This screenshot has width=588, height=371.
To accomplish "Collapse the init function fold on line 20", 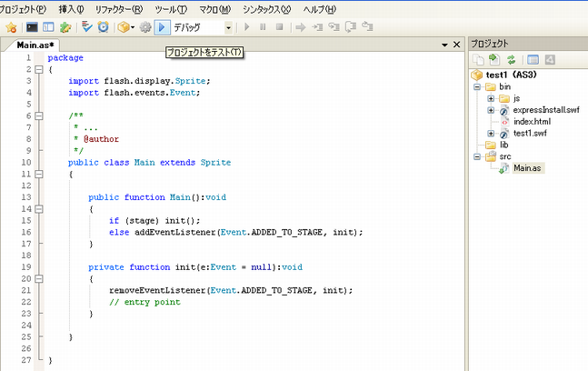I will pyautogui.click(x=39, y=279).
